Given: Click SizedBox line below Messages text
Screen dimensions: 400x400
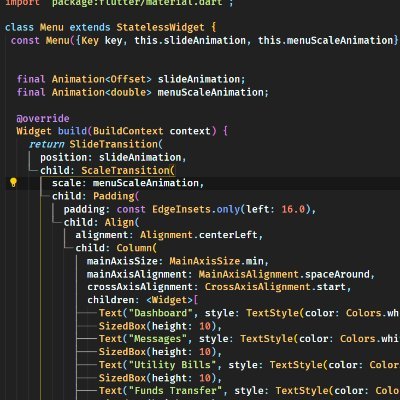Looking at the screenshot, I should pos(160,352).
